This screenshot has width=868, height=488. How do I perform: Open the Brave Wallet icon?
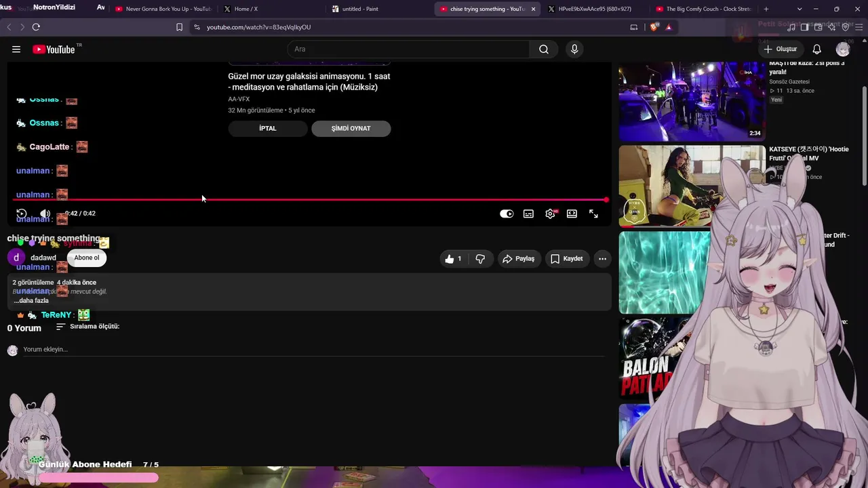point(818,27)
